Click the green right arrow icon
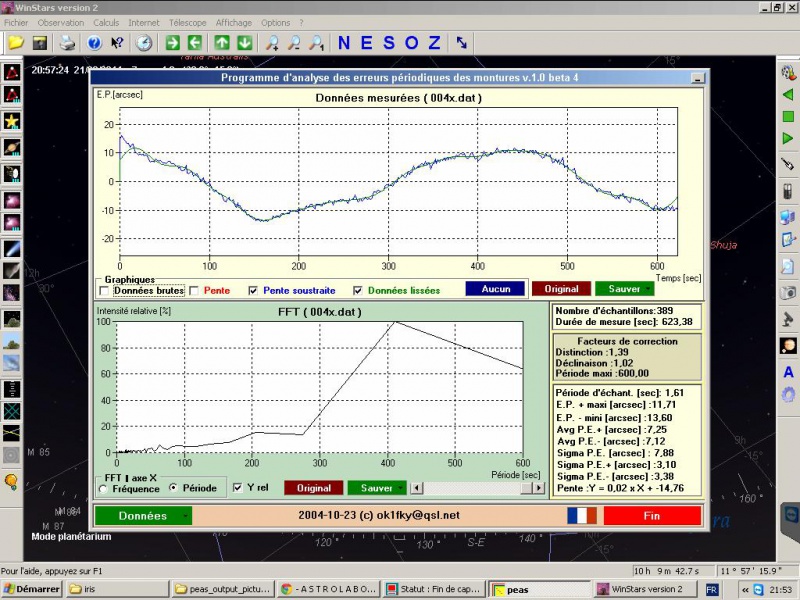The width and height of the screenshot is (800, 600). [172, 43]
